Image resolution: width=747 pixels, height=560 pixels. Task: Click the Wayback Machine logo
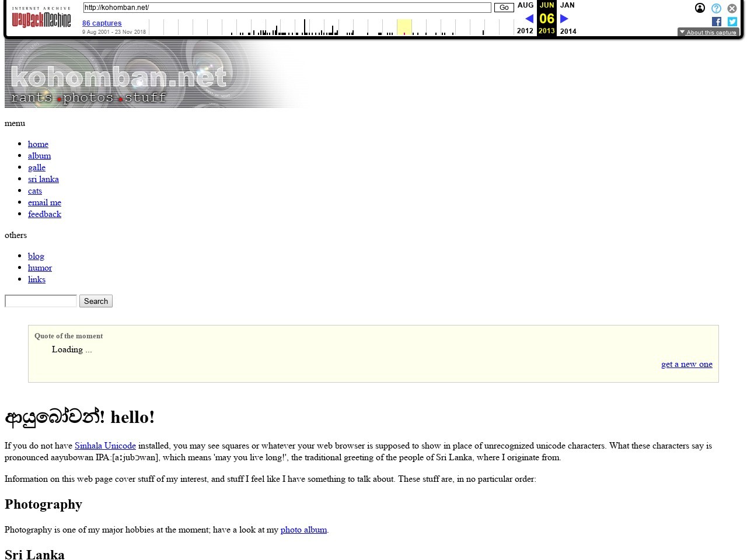41,18
